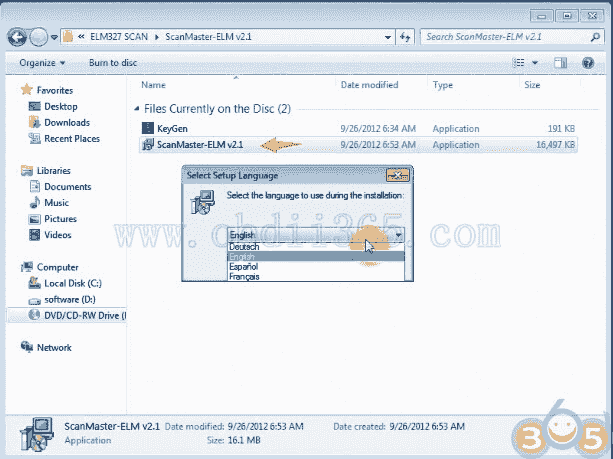613x459 pixels.
Task: Open the Documents library
Action: (68, 186)
